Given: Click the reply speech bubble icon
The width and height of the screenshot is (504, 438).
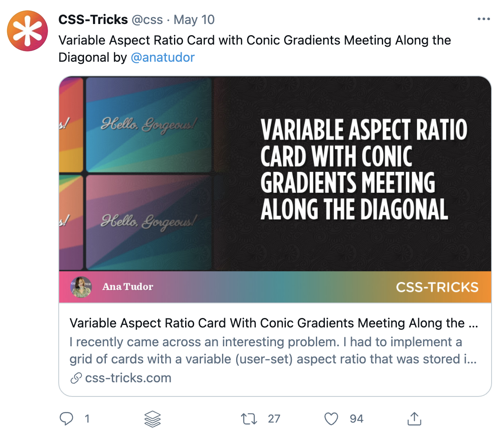Looking at the screenshot, I should click(x=66, y=419).
